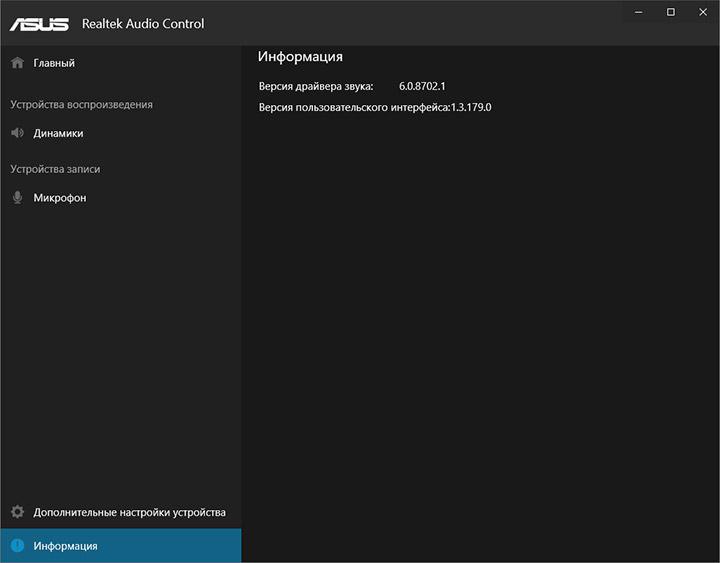This screenshot has height=563, width=720.
Task: Select the Динамики playback device label
Action: (58, 133)
